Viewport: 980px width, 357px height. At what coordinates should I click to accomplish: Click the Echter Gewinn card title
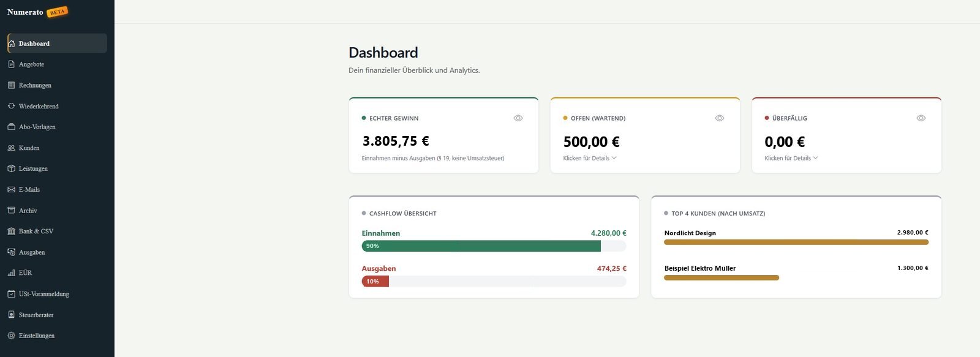tap(394, 118)
